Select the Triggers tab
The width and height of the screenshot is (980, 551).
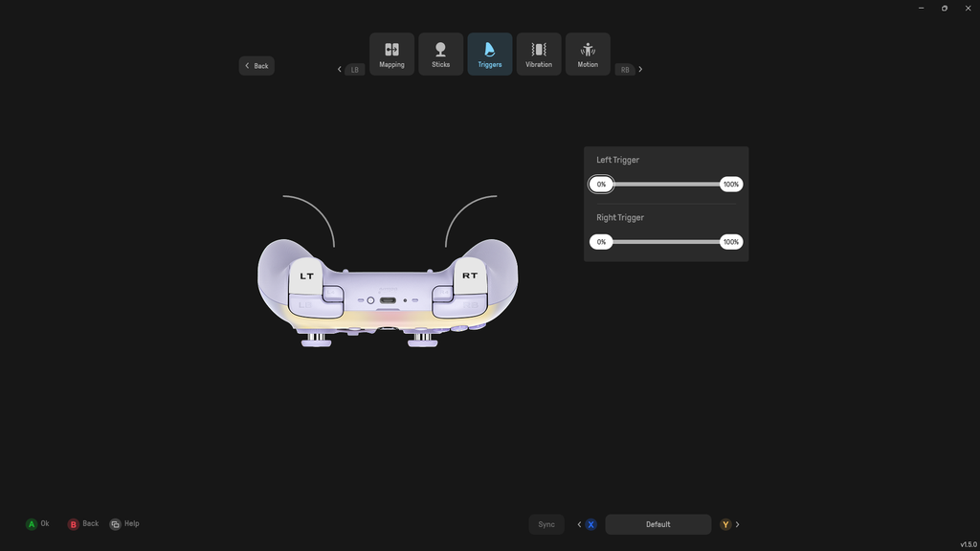click(x=490, y=55)
